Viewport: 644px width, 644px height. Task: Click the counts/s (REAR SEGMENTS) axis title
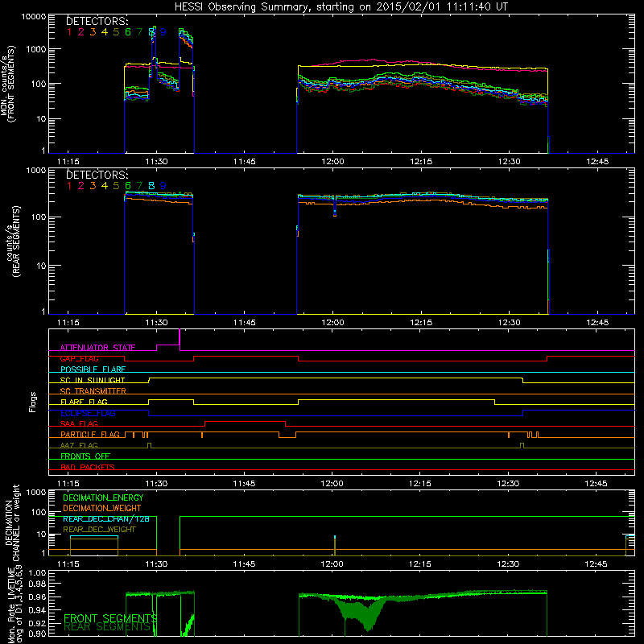tap(14, 242)
